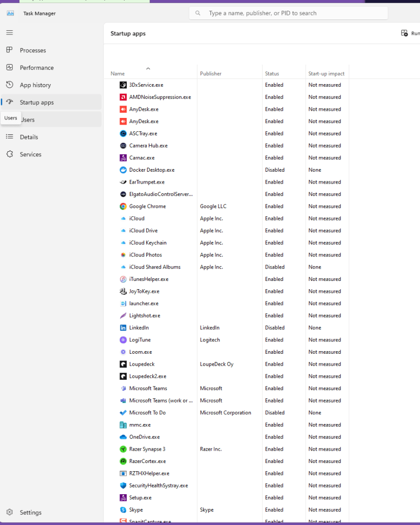This screenshot has height=525, width=420.
Task: Click the SecurityHealthSystray.exe shield icon
Action: tap(123, 486)
